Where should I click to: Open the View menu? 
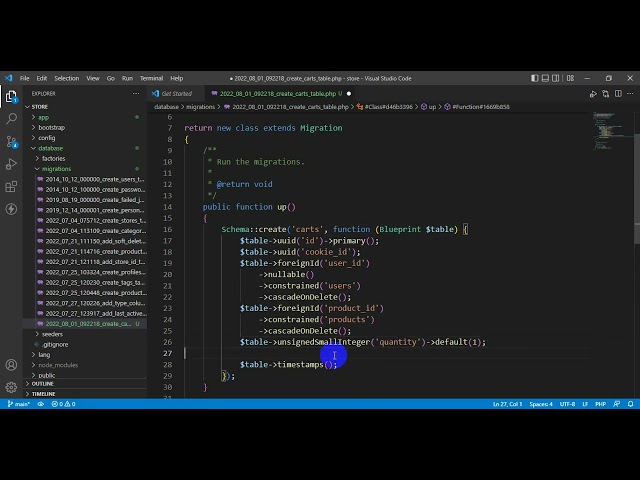[x=93, y=78]
